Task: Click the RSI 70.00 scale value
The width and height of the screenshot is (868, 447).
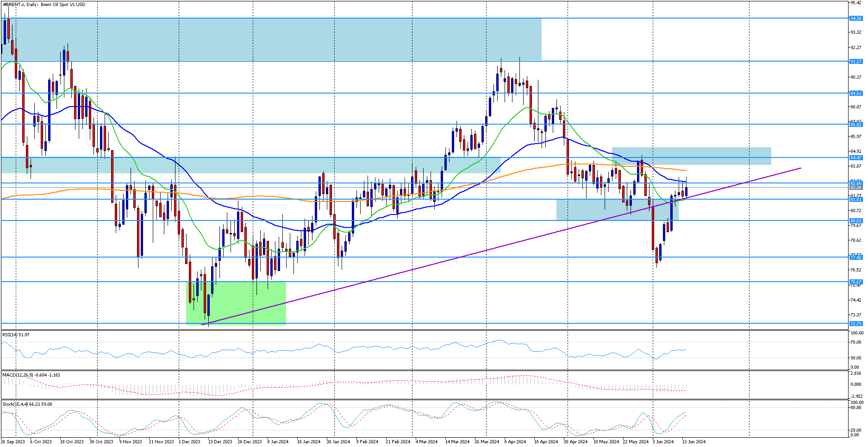Action: (x=856, y=342)
